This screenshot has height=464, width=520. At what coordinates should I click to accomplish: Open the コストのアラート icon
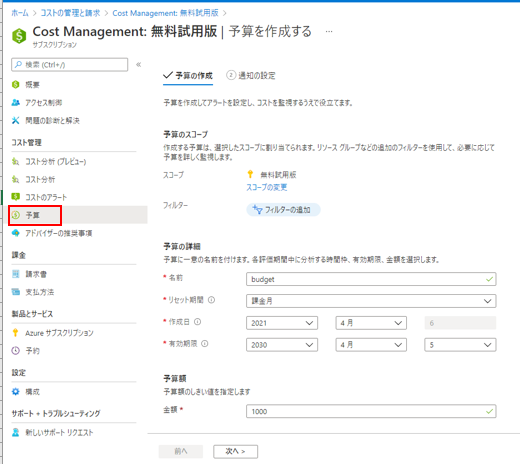coord(16,197)
